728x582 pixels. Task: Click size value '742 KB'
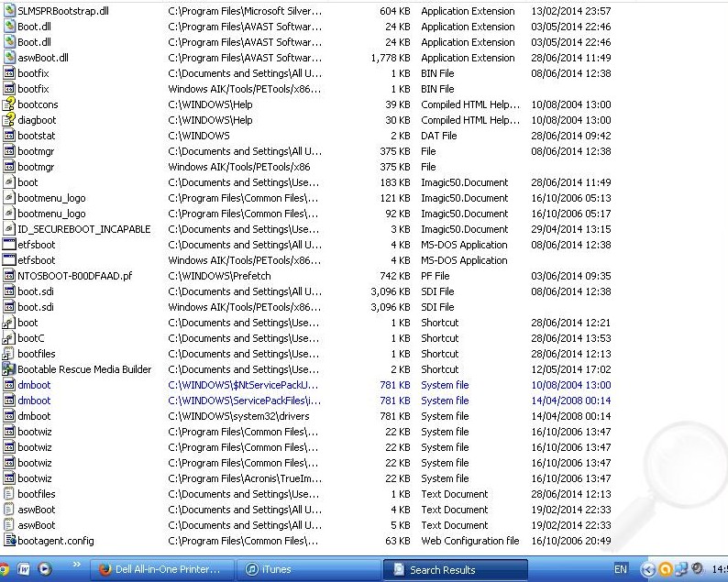pos(395,276)
